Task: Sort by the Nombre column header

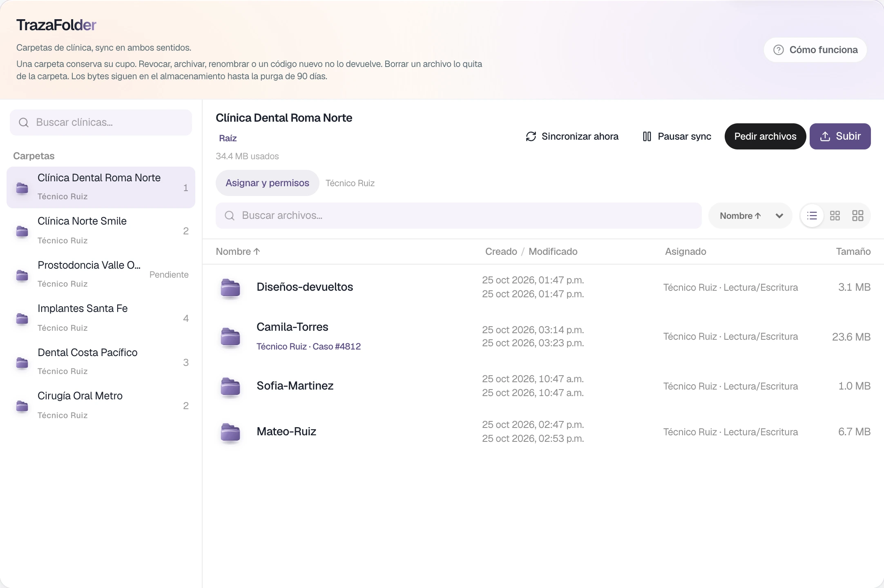Action: point(238,252)
